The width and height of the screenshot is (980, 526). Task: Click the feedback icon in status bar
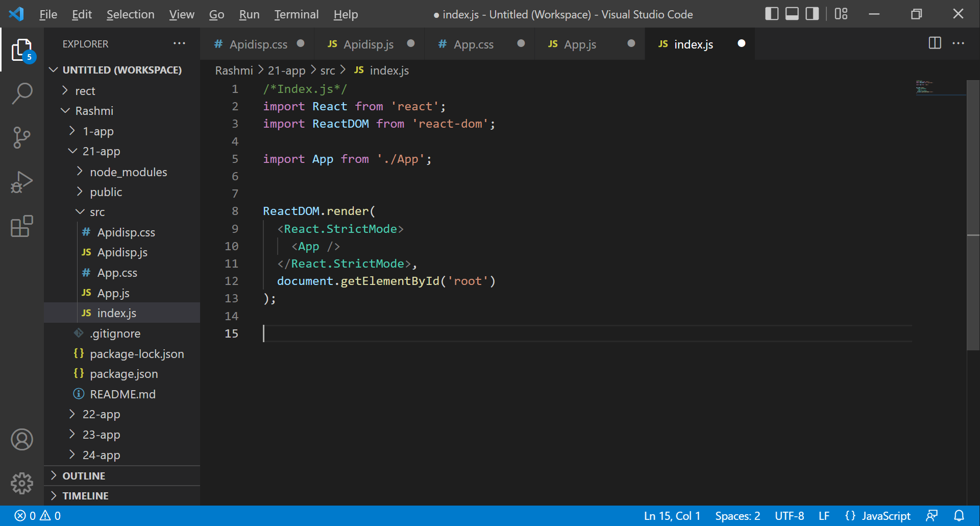(932, 516)
